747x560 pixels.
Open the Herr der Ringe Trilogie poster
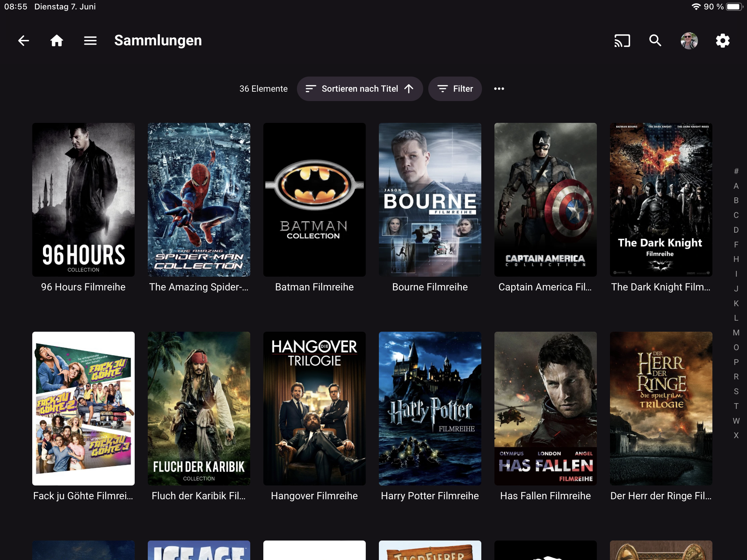(x=661, y=409)
